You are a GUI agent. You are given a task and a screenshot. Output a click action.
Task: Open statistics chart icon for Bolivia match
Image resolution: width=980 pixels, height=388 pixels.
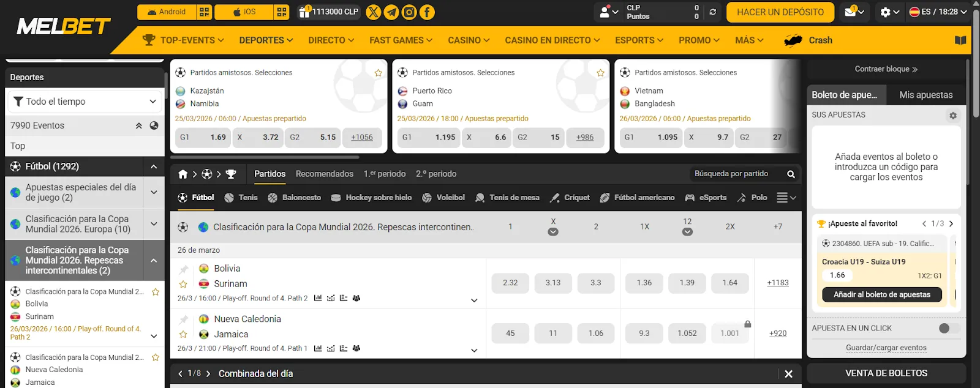318,298
